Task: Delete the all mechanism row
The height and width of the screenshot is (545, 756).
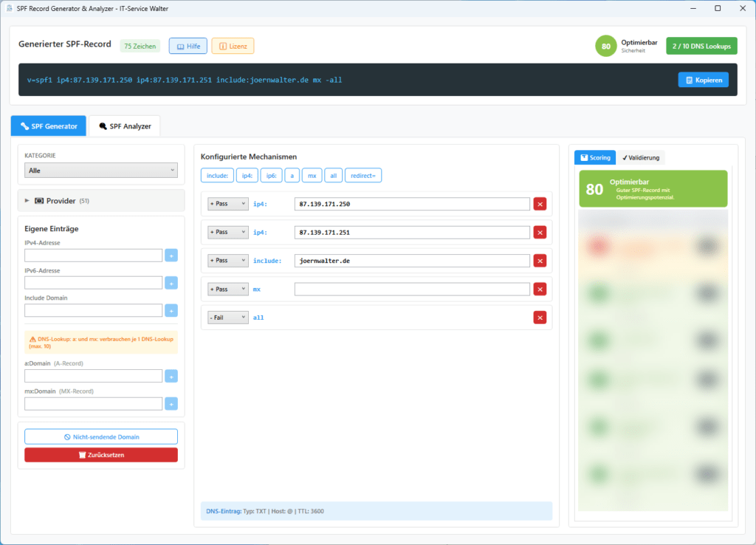Action: [540, 318]
